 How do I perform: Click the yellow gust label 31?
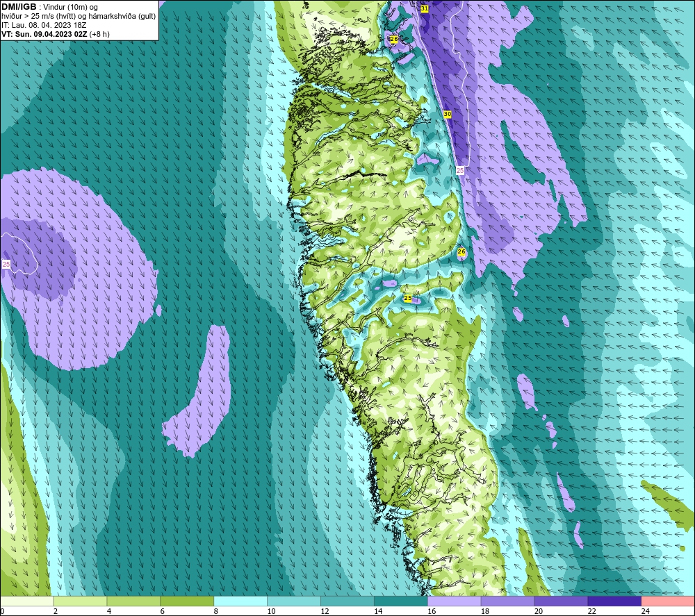tap(425, 8)
